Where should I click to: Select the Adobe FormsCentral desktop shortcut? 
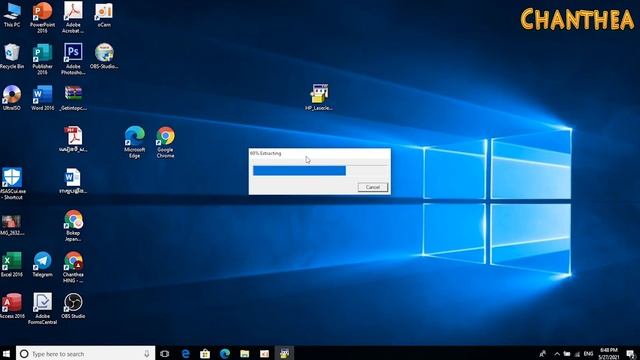click(42, 309)
